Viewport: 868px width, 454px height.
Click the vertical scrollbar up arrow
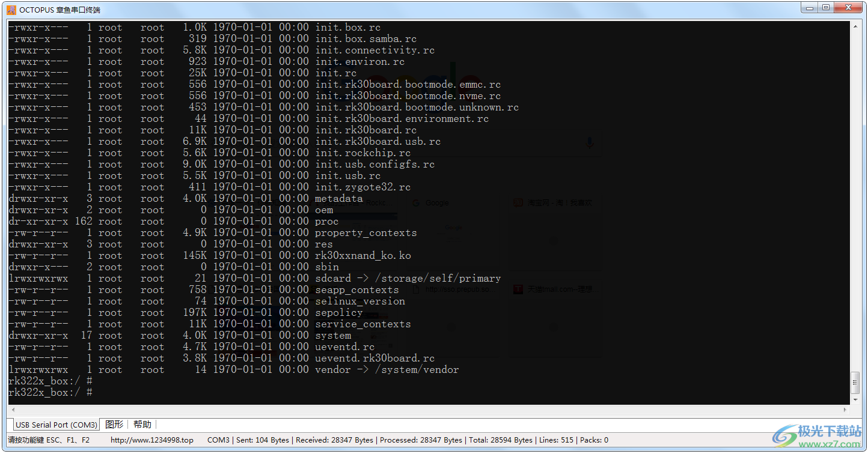(x=855, y=27)
